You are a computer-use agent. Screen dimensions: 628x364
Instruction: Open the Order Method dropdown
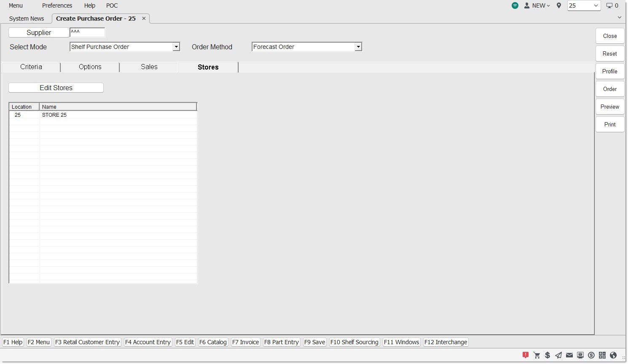(358, 47)
